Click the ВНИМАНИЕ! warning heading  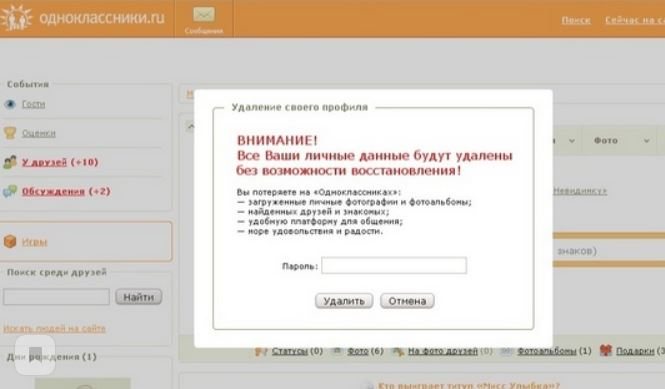[277, 140]
